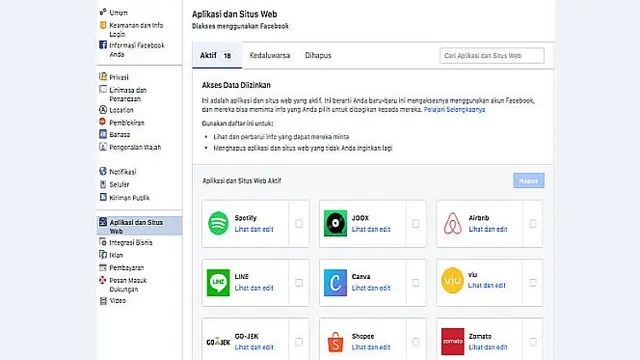Click Lihat dan edit under Zomato
The height and width of the screenshot is (360, 640).
[488, 347]
